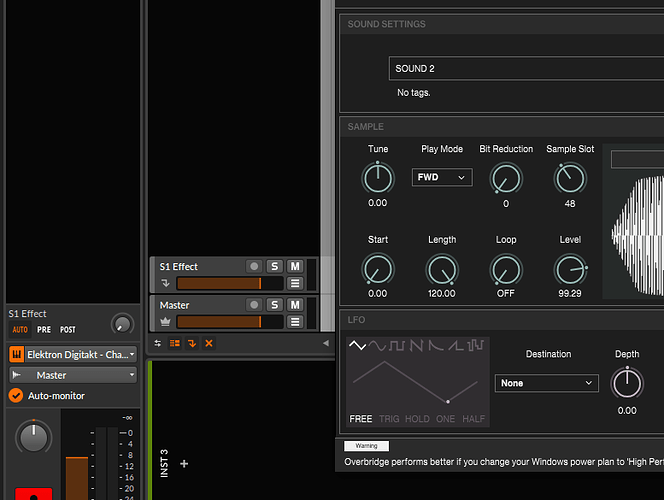Select the square LFO waveform icon
The image size is (664, 500).
point(397,345)
